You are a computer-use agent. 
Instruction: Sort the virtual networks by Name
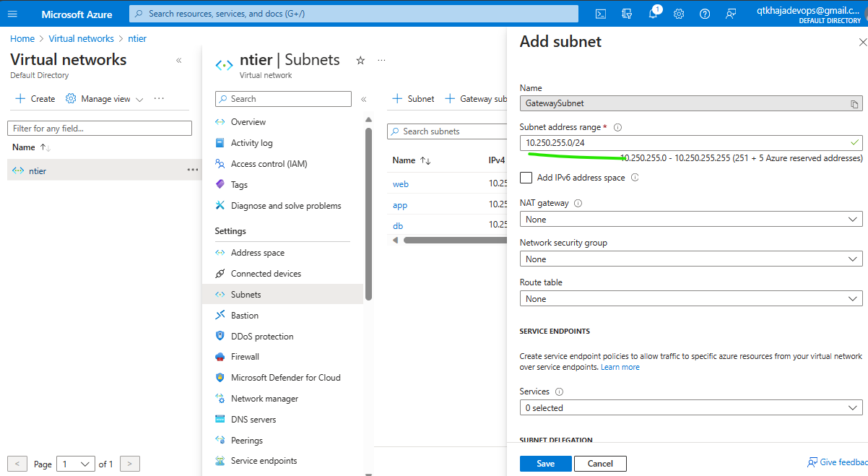click(x=31, y=147)
